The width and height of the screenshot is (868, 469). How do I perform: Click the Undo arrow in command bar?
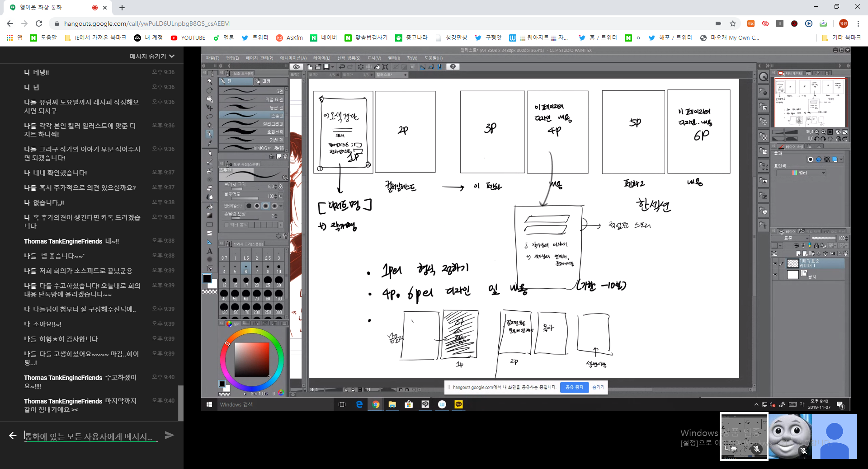pyautogui.click(x=342, y=66)
